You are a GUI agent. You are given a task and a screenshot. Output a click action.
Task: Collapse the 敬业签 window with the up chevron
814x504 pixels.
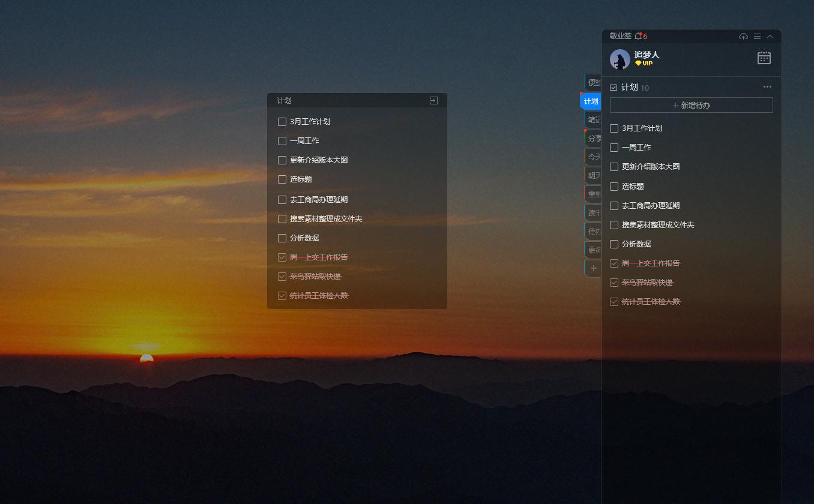770,37
